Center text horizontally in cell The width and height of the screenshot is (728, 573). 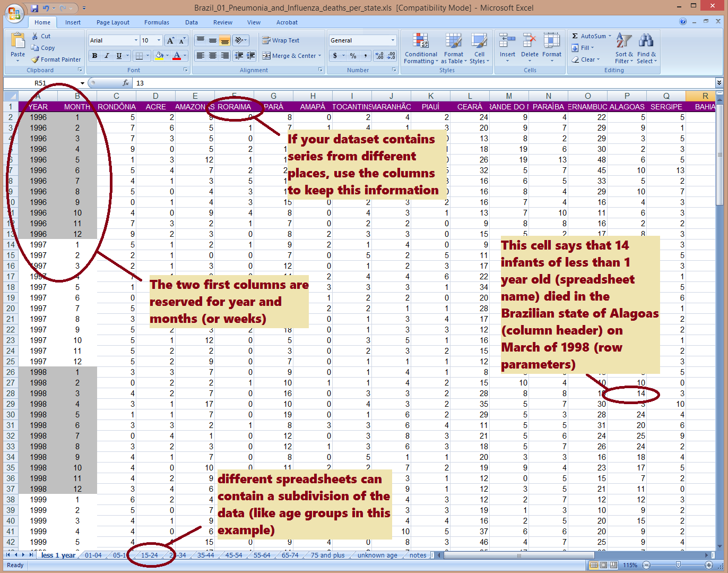(212, 56)
